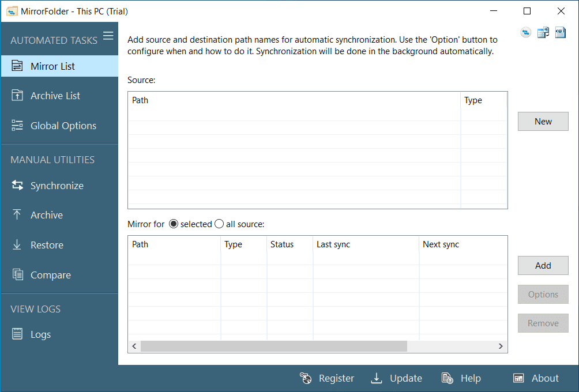Image resolution: width=579 pixels, height=392 pixels.
Task: Open the About dialog
Action: (x=536, y=378)
